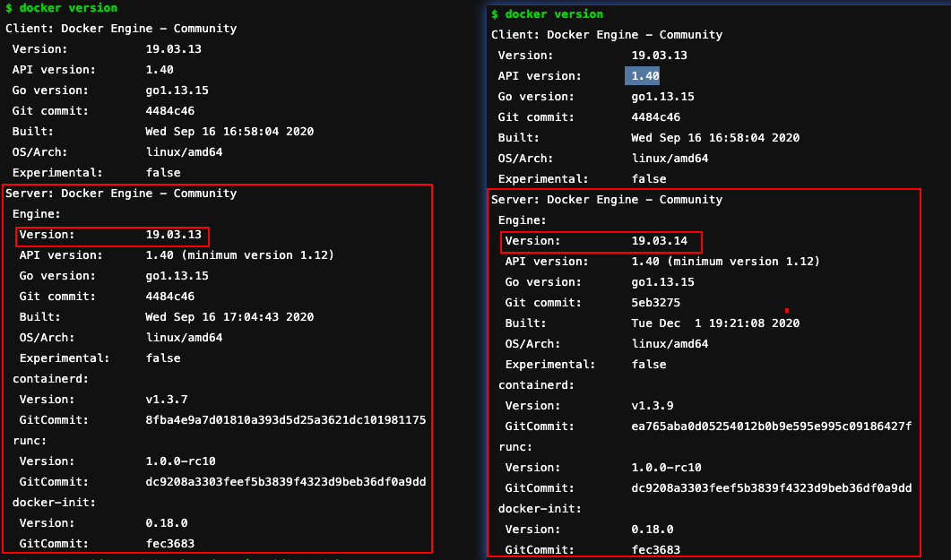Screen dimensions: 951x560
Task: Select 'containerd:' heading in right terminal
Action: [x=536, y=385]
